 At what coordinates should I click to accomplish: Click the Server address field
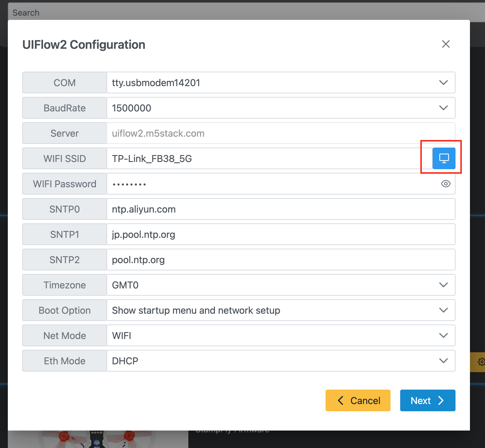click(281, 133)
